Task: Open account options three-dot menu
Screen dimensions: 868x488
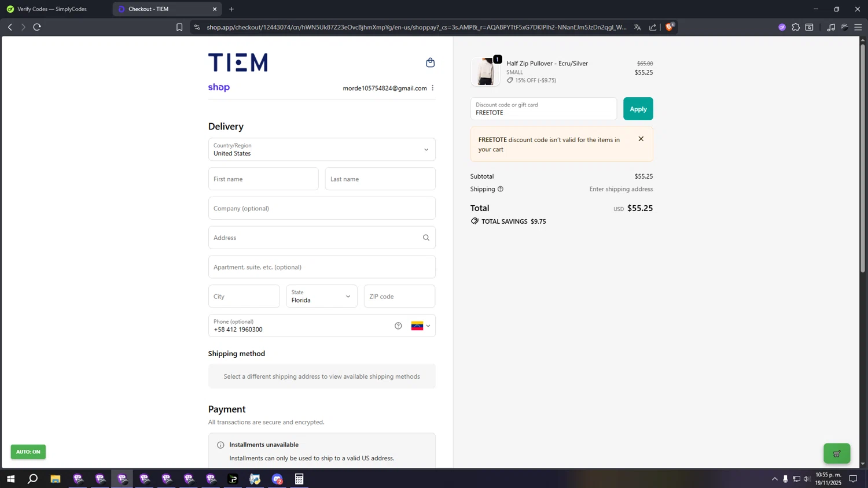Action: pyautogui.click(x=432, y=88)
